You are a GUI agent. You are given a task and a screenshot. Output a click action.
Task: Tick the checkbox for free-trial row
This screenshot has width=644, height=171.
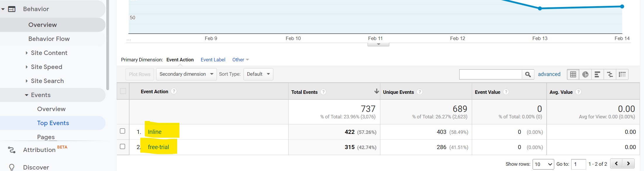pyautogui.click(x=122, y=146)
